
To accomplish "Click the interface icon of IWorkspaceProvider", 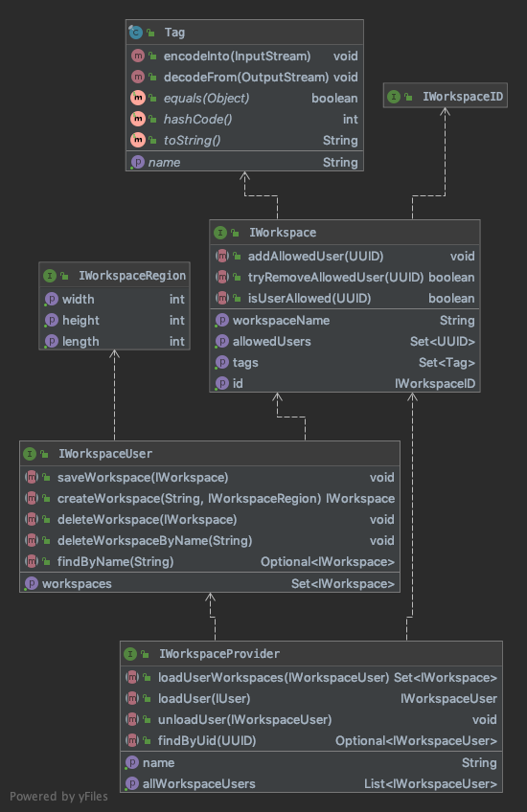I will point(130,654).
